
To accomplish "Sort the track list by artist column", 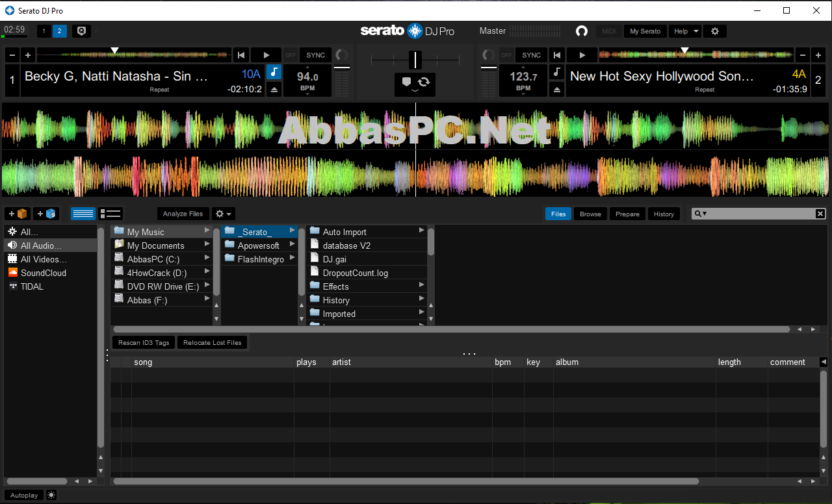I will coord(410,362).
